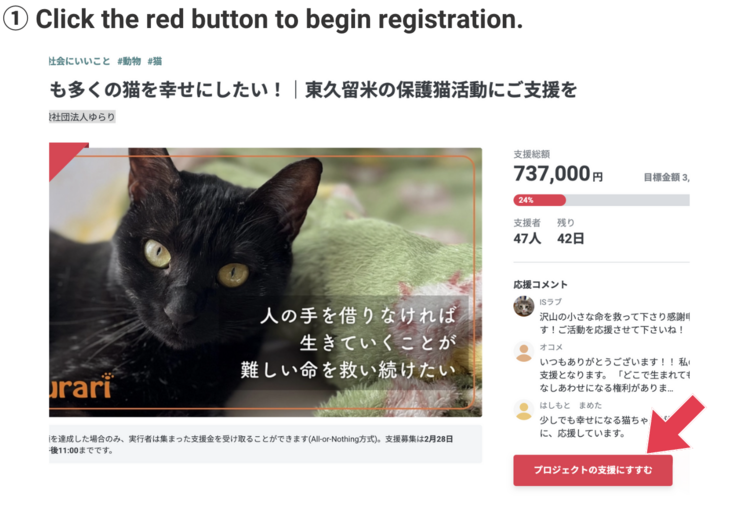Click はしもと まめた avatar icon
Image resolution: width=736 pixels, height=509 pixels.
tap(524, 410)
